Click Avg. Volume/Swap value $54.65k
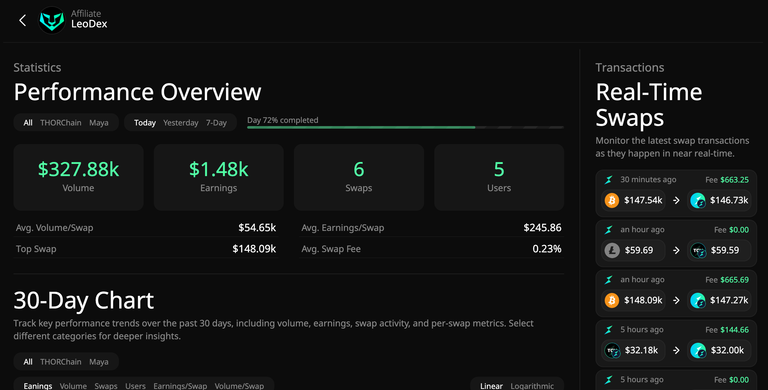The width and height of the screenshot is (768, 390). click(x=257, y=228)
